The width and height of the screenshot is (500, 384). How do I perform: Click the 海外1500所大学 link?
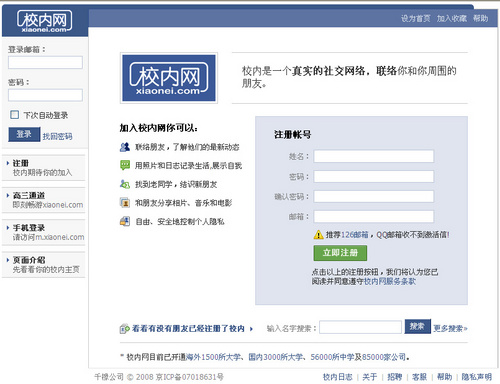tap(213, 357)
